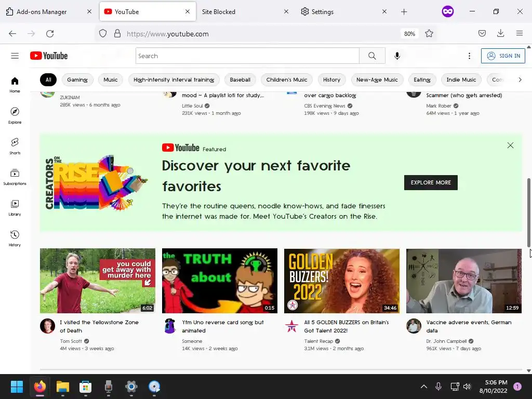Go to Home in sidebar
Viewport: 532px width, 399px height.
(x=15, y=85)
